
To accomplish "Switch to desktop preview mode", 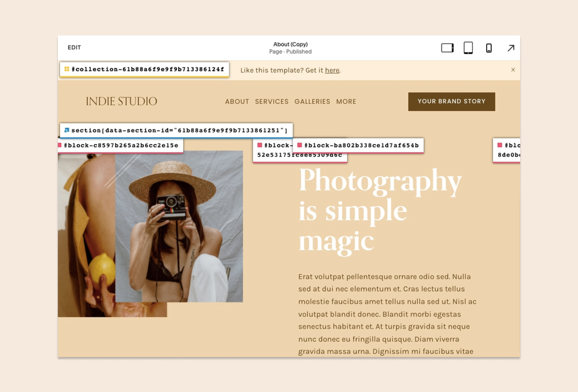I will [x=447, y=48].
